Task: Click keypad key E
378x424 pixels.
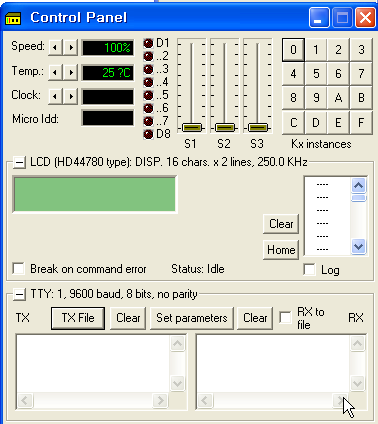Action: tap(338, 123)
